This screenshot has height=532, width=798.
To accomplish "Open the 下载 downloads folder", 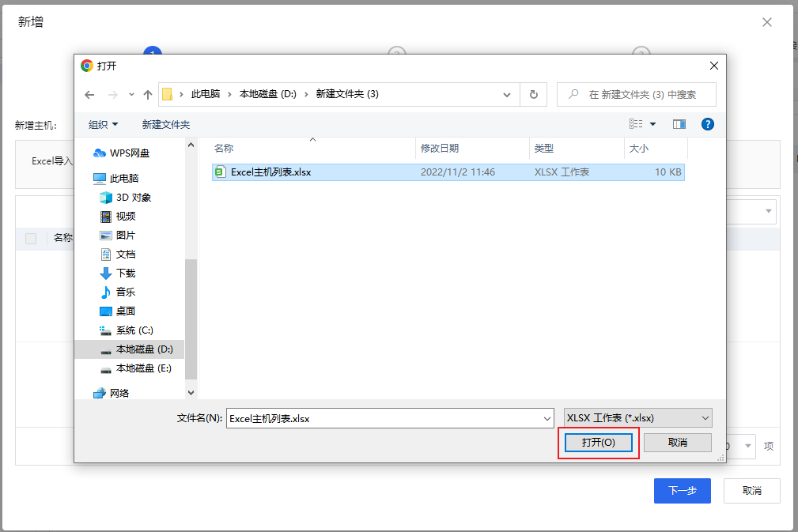I will coord(125,273).
